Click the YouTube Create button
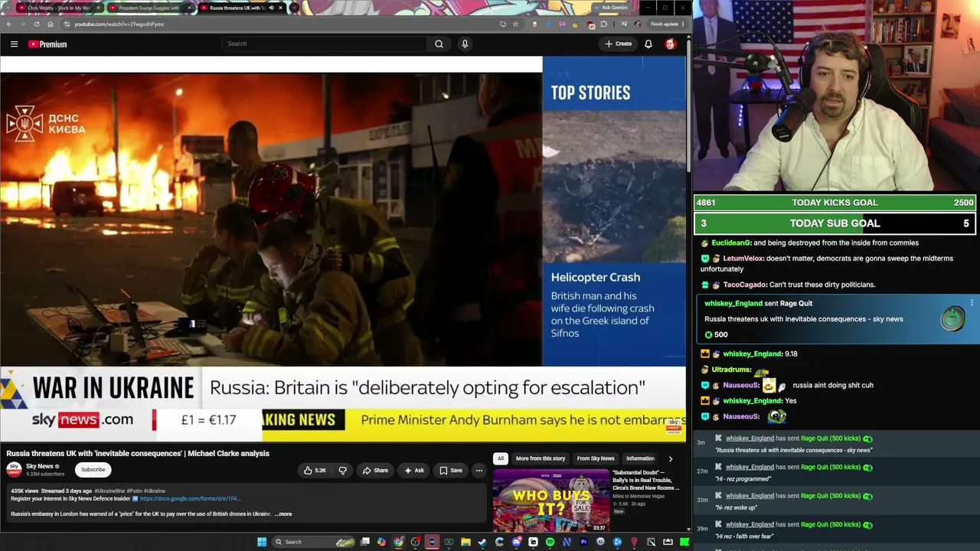This screenshot has height=551, width=980. (619, 44)
